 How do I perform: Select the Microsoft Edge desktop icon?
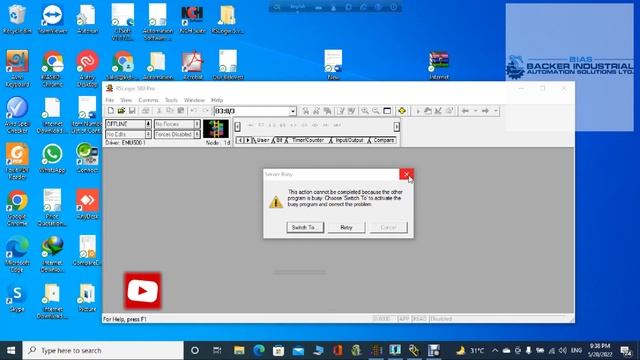17,254
